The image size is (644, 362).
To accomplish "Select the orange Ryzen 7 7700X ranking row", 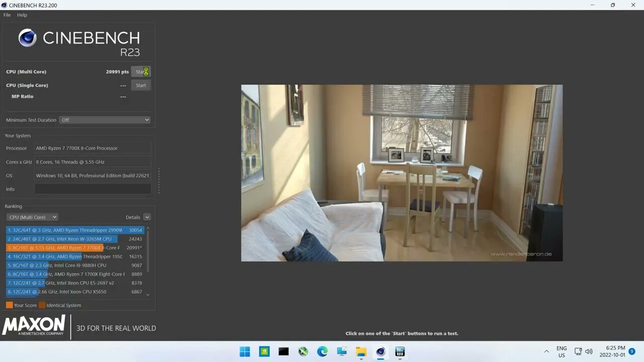I will pyautogui.click(x=75, y=248).
